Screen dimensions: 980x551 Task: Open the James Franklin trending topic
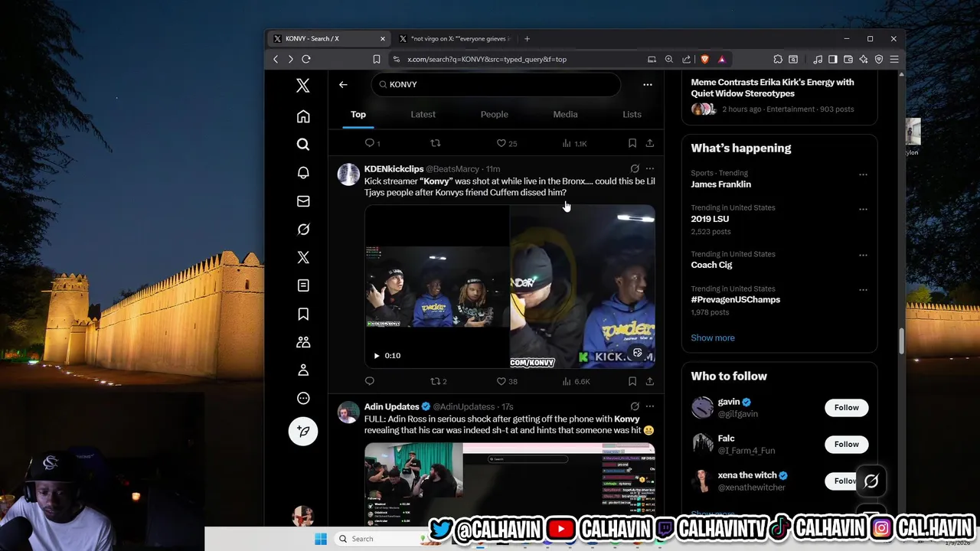click(720, 184)
